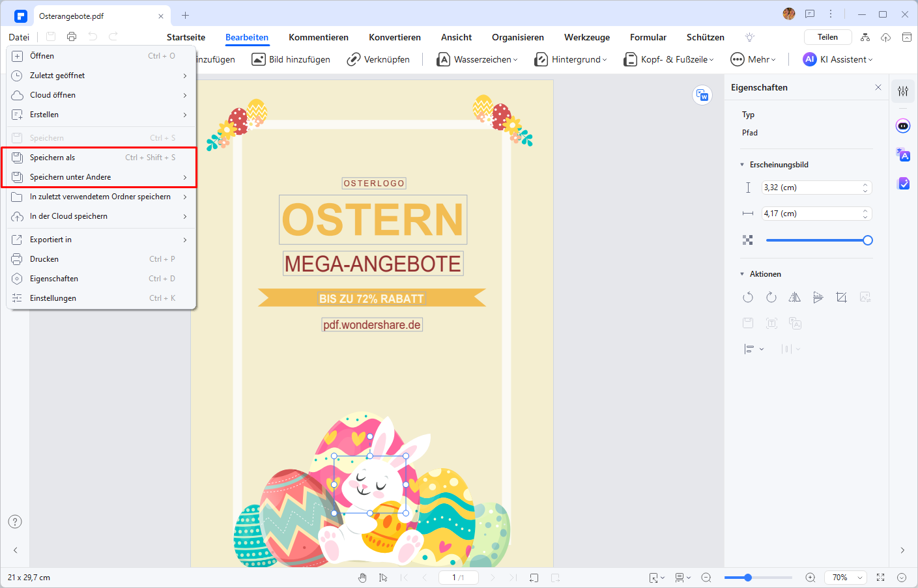Open Exportiert in submenu
Viewport: 918px width, 588px height.
[101, 240]
